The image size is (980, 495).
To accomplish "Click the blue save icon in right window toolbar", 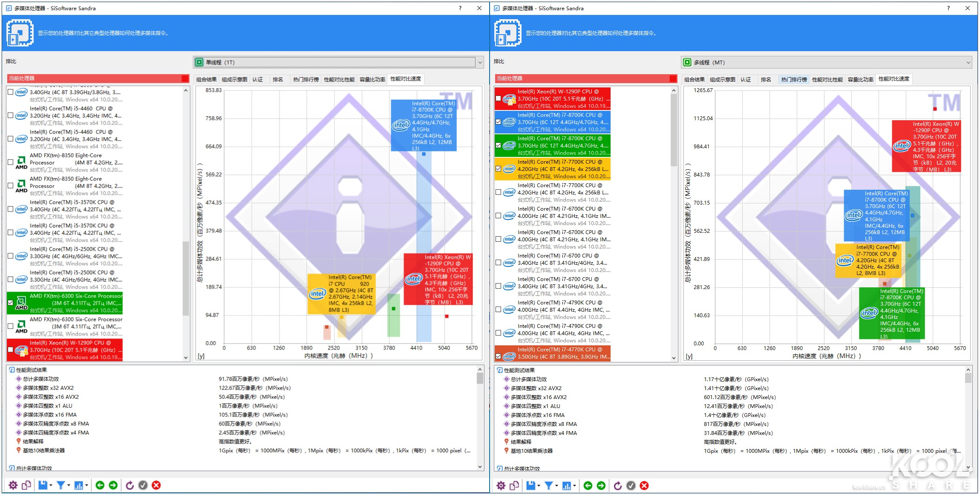I will [x=530, y=486].
